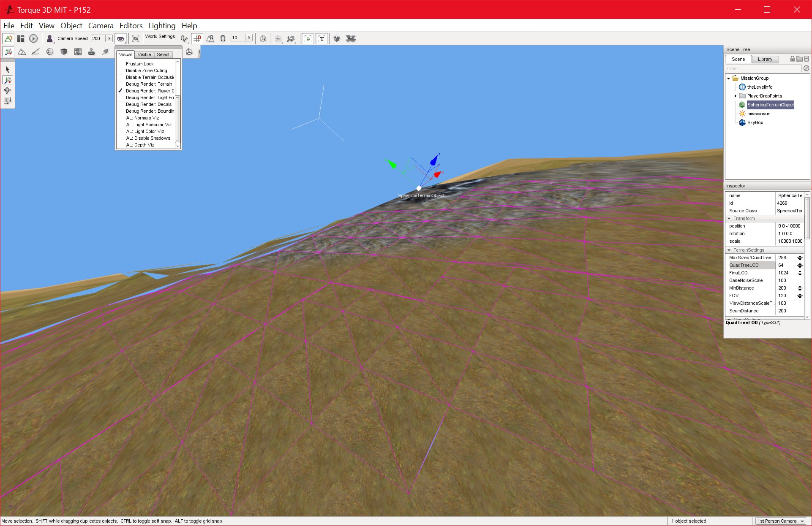The width and height of the screenshot is (812, 526).
Task: Open the World Editor button
Action: tap(8, 38)
